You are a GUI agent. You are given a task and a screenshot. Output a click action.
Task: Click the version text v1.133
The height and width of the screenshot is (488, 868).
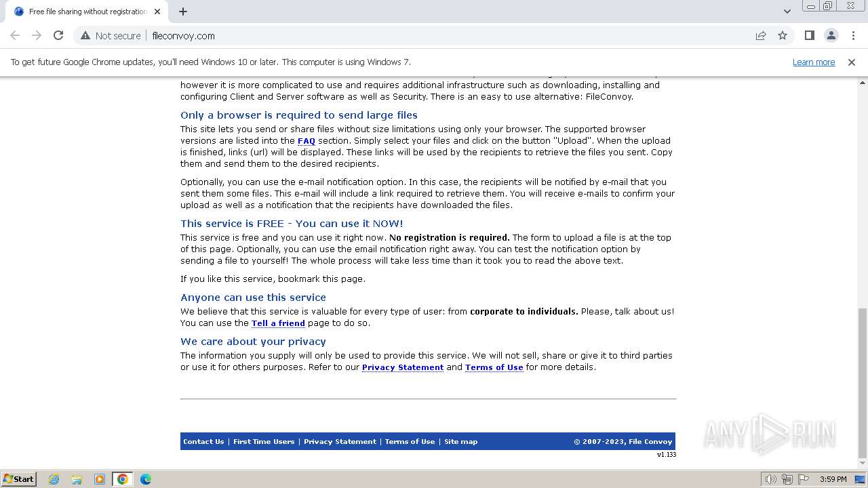(x=666, y=455)
